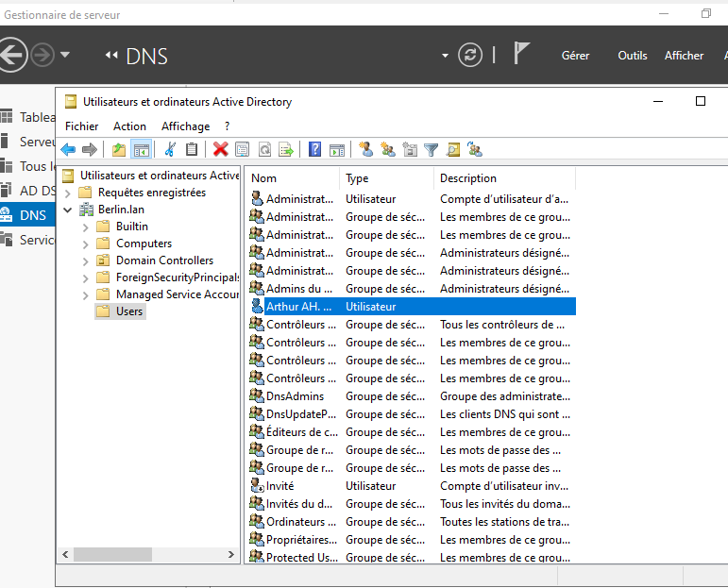The image size is (728, 588).
Task: Click the blue back arrow in toolbar
Action: click(68, 149)
